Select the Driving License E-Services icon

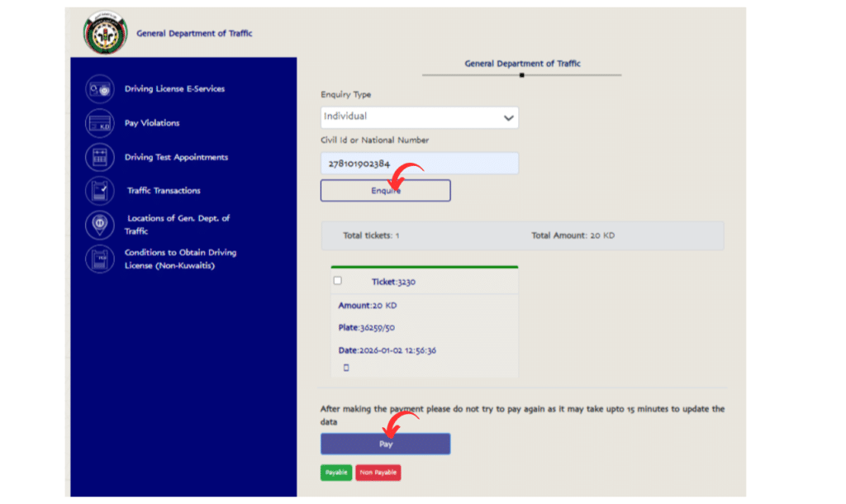(99, 88)
